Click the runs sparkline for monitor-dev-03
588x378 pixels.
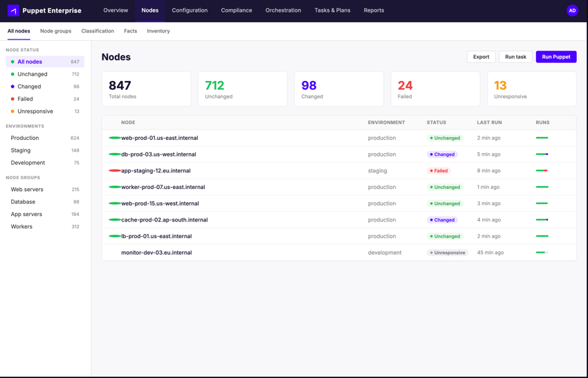coord(542,253)
